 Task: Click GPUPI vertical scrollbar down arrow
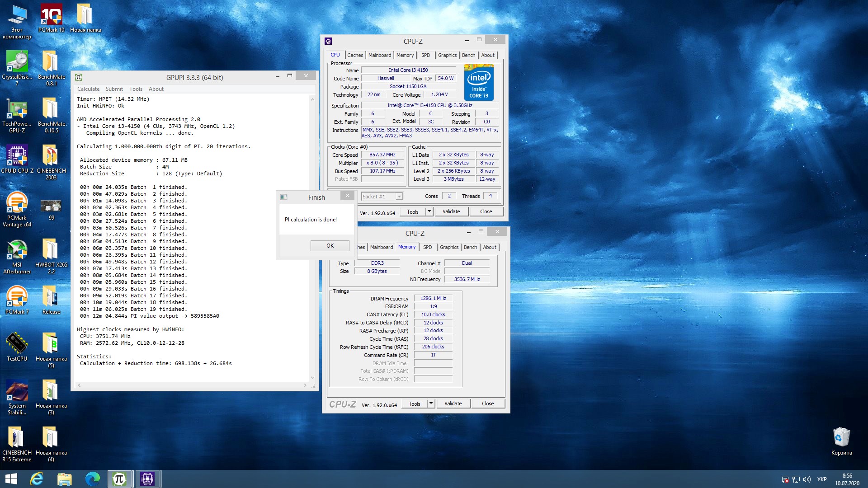coord(312,378)
